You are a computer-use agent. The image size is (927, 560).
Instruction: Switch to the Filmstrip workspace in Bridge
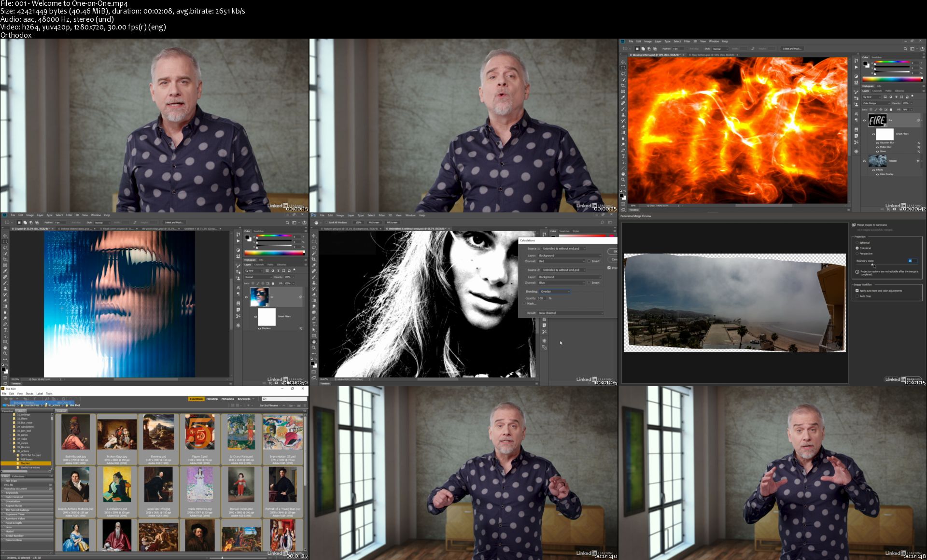coord(212,399)
